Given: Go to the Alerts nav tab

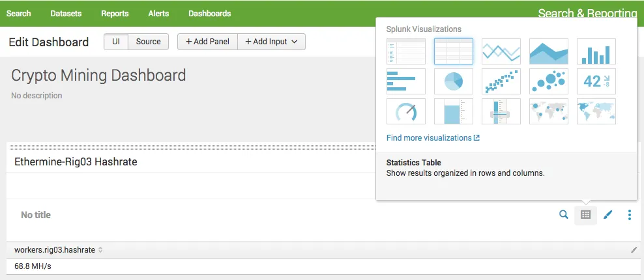Looking at the screenshot, I should pyautogui.click(x=158, y=14).
